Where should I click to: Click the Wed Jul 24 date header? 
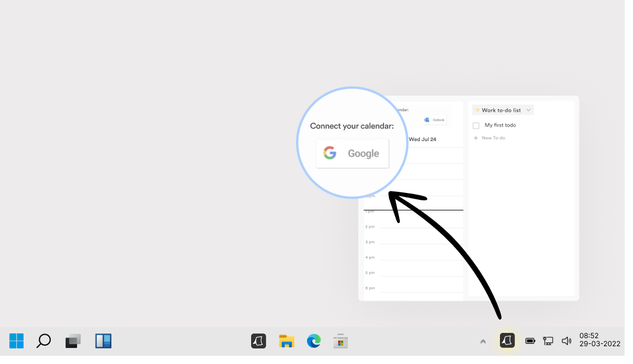422,139
